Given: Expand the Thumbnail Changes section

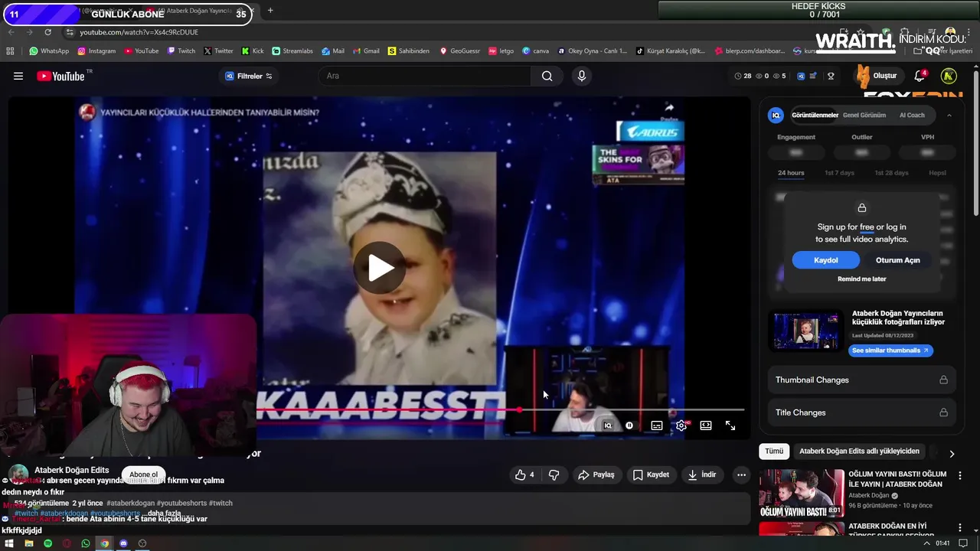Looking at the screenshot, I should tap(861, 380).
